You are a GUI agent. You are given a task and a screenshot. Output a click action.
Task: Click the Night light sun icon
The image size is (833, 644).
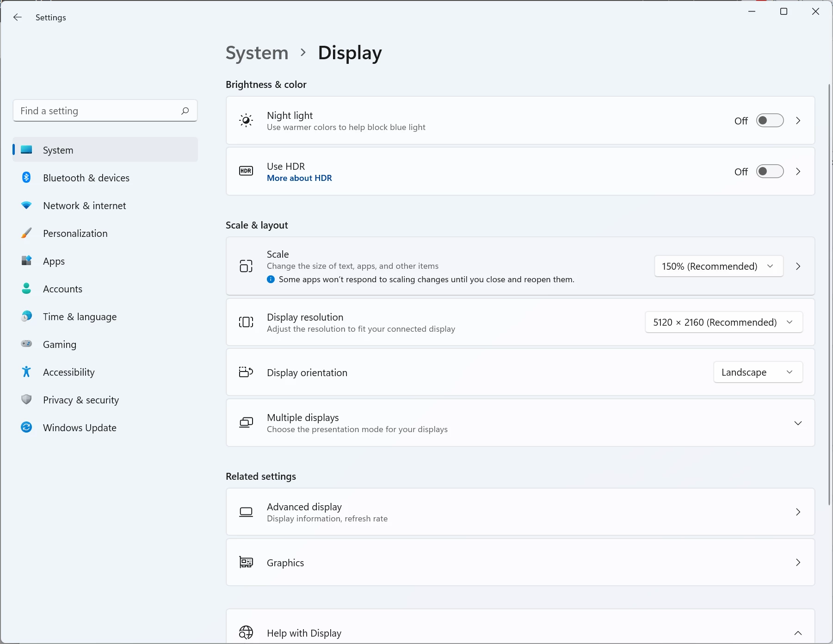246,121
